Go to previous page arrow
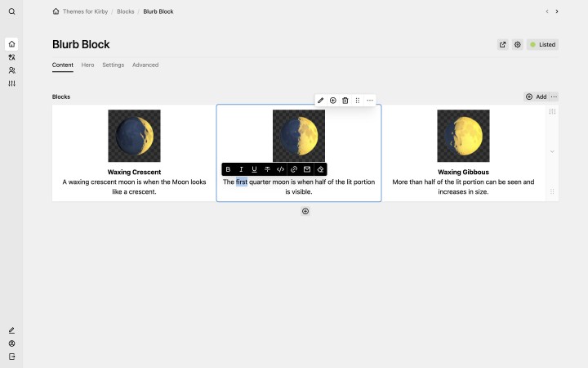 (547, 11)
